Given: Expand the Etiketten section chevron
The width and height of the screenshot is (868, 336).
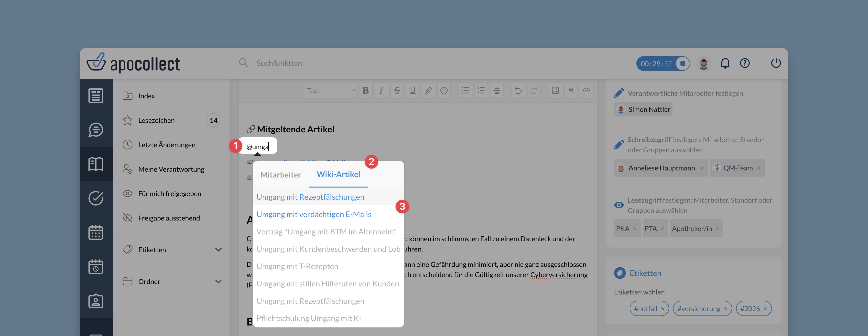Looking at the screenshot, I should point(218,250).
